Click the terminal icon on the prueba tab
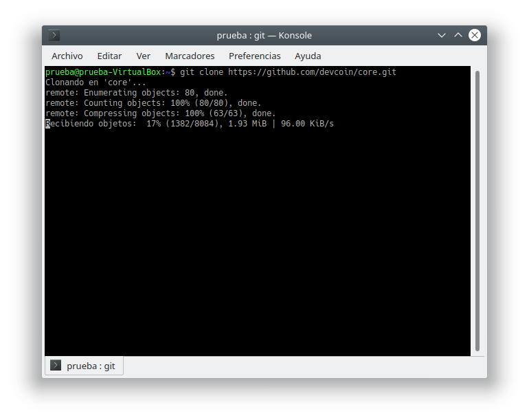The width and height of the screenshot is (529, 420). (x=56, y=365)
